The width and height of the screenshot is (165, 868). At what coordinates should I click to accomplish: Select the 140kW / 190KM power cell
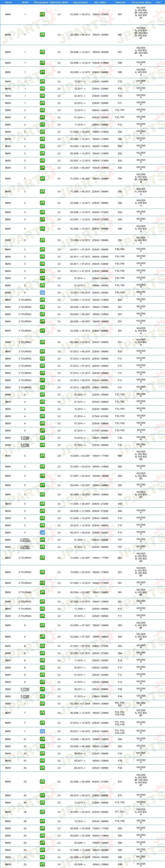pos(100,476)
